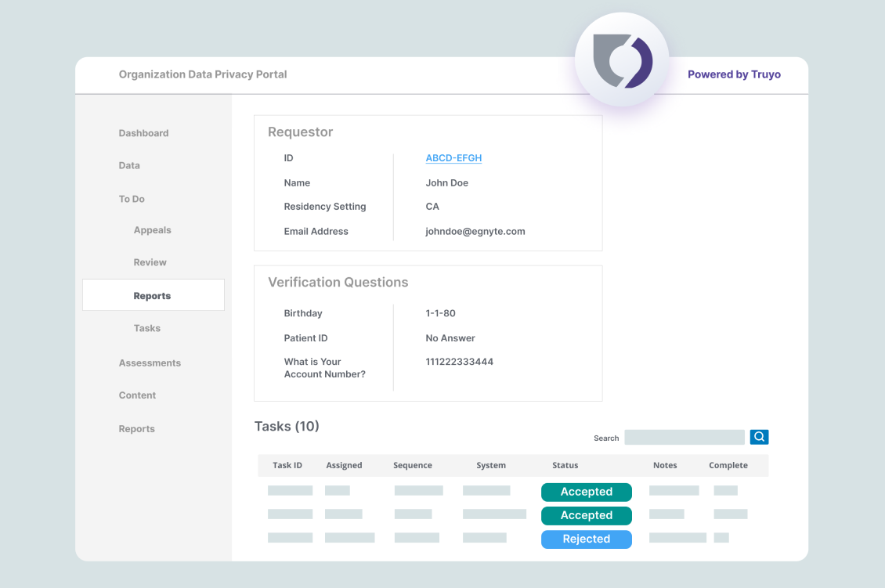Open the ABCD-EFGH requestor ID link
885x588 pixels.
[x=453, y=158]
